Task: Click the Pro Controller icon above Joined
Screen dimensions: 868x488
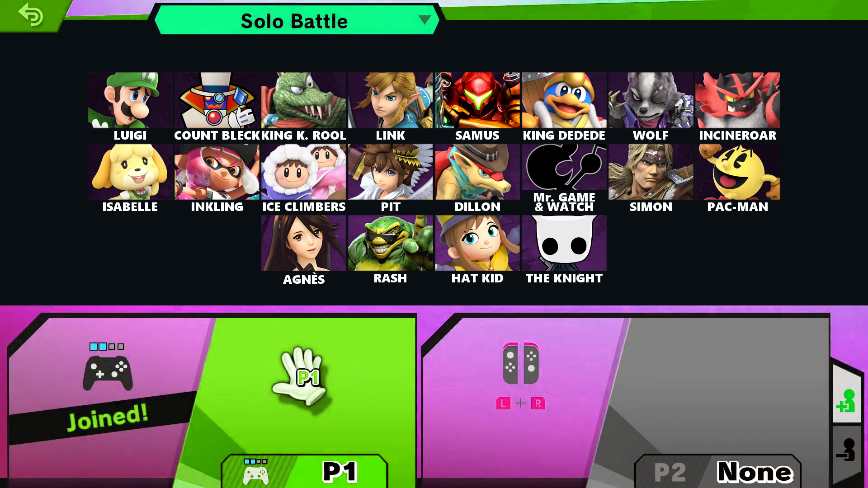Action: 108,373
